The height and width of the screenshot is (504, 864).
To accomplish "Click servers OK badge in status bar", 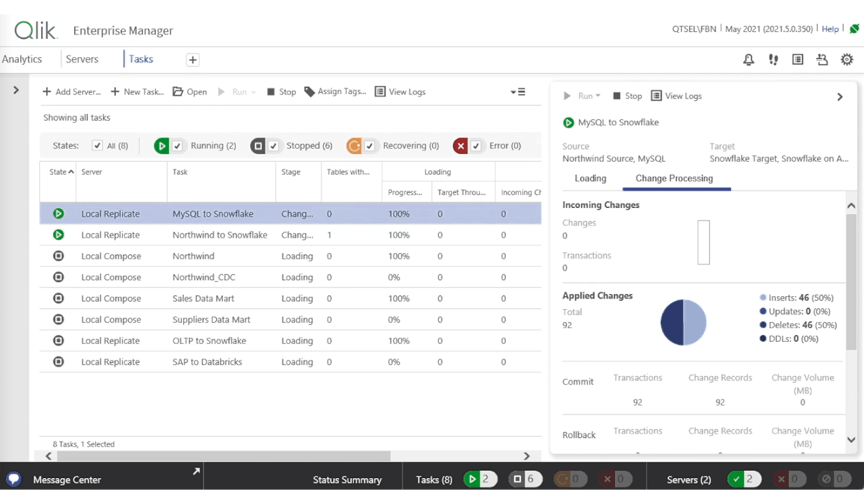I will point(744,480).
